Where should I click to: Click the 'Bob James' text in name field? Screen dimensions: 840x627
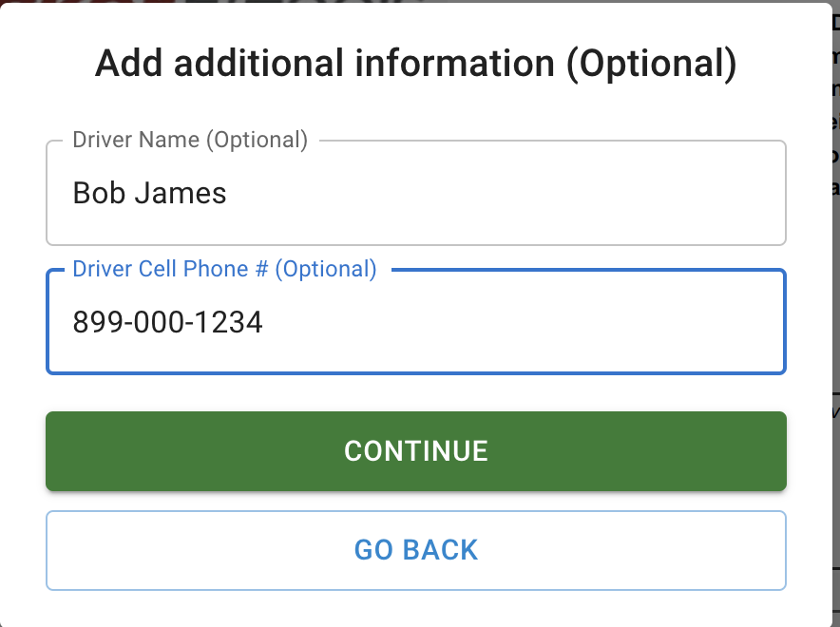[149, 194]
